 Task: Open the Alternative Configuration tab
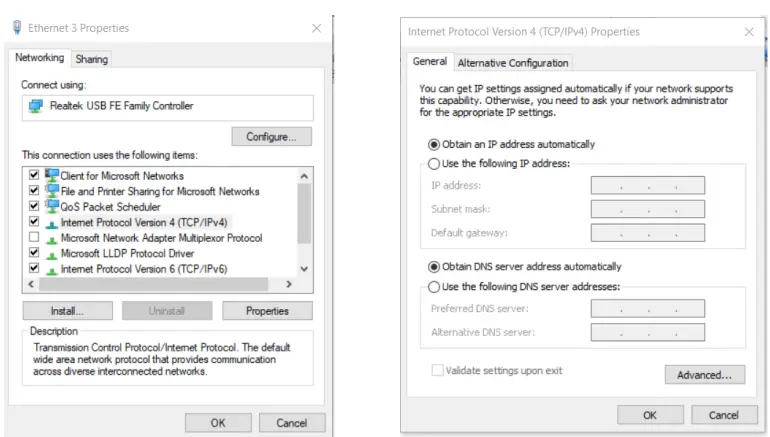click(513, 63)
